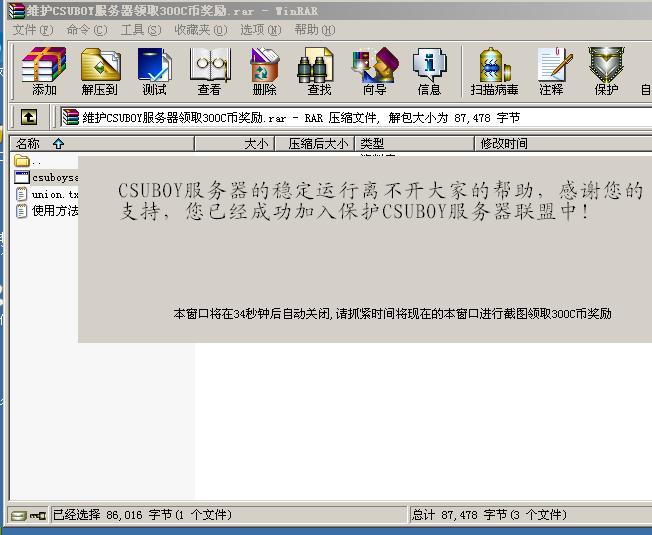
Task: Click the archive path address field
Action: click(356, 118)
